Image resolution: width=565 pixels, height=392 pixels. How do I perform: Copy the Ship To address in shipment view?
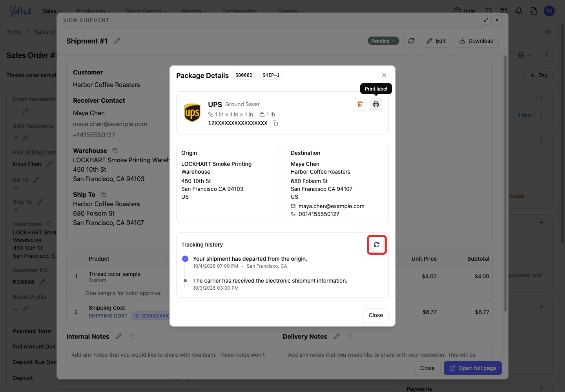103,194
